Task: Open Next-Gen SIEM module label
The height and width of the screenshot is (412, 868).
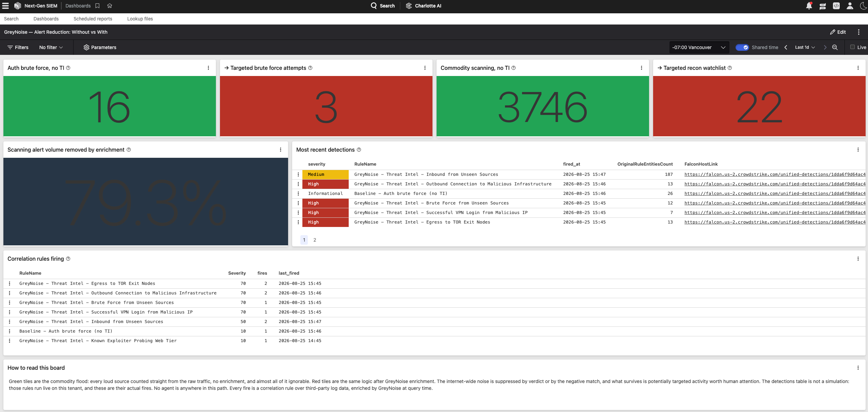Action: [41, 6]
